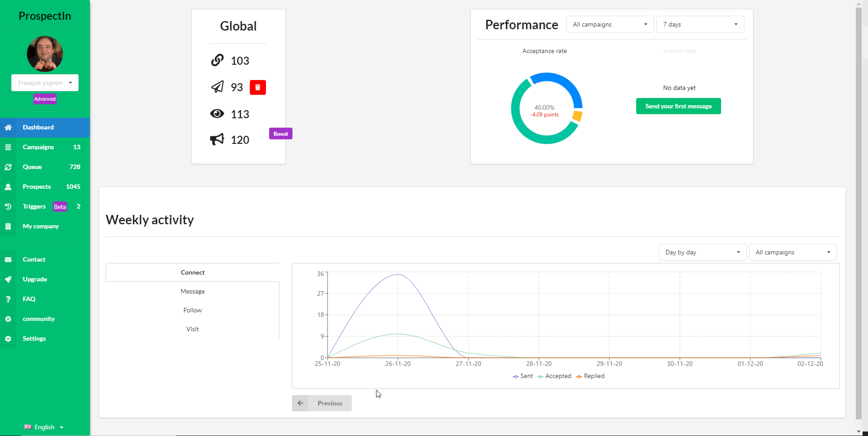Toggle the Sent series in chart legend
Screen dimensions: 868x436
coord(523,376)
